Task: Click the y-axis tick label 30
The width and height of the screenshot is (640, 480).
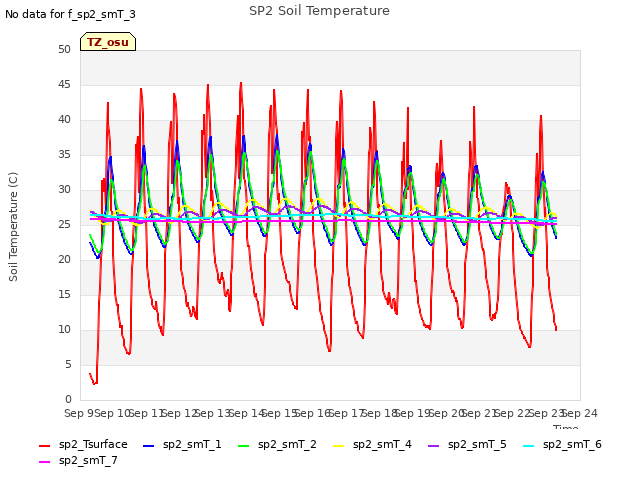Action: click(64, 189)
